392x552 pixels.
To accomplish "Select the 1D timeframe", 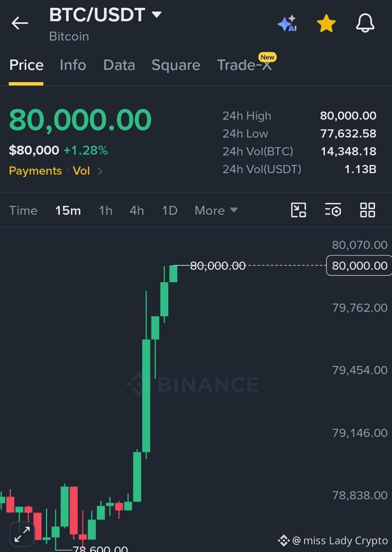I will [x=170, y=210].
